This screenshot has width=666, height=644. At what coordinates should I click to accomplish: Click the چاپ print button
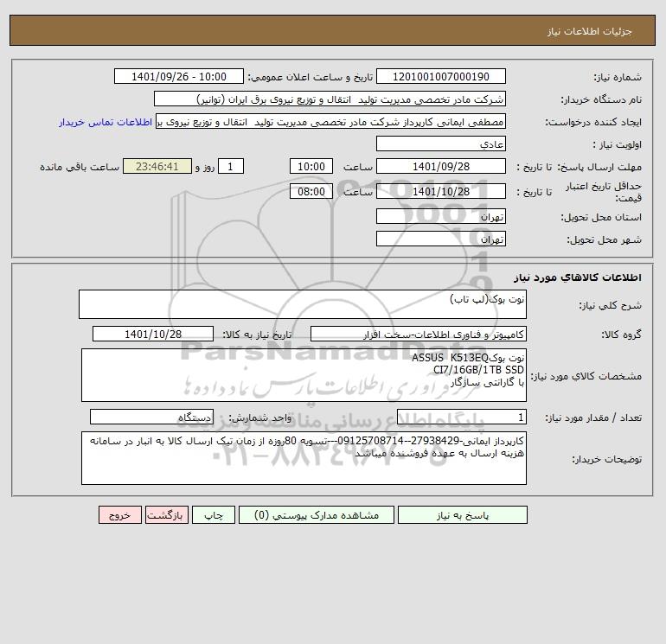[214, 515]
